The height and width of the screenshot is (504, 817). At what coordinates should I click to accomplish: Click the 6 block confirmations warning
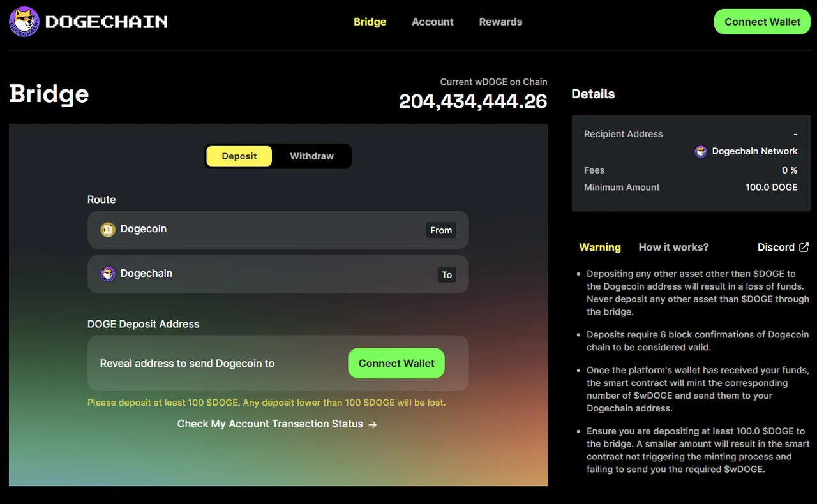click(698, 341)
